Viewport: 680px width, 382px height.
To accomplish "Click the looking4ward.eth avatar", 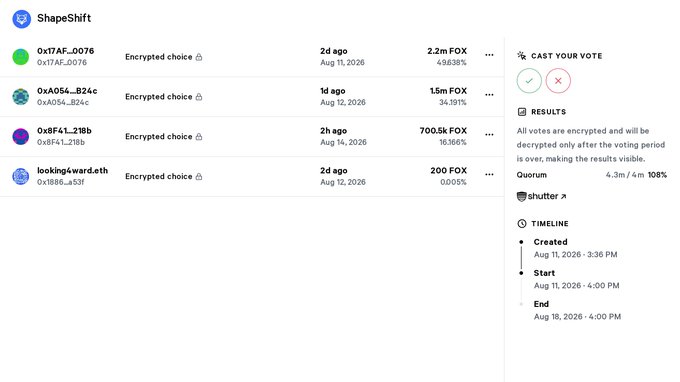I will click(20, 176).
